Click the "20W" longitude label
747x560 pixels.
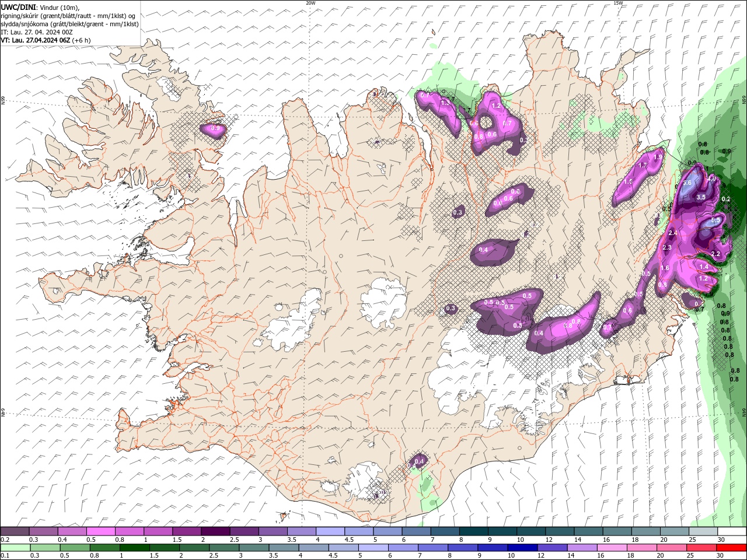(310, 3)
